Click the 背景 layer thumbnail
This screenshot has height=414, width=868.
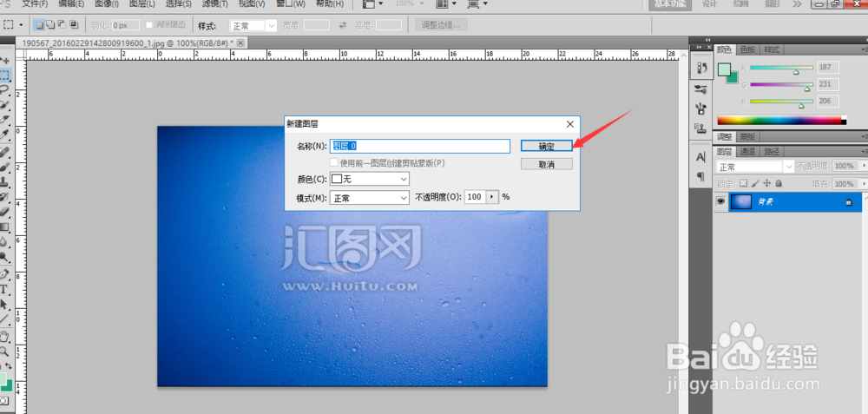pos(740,202)
